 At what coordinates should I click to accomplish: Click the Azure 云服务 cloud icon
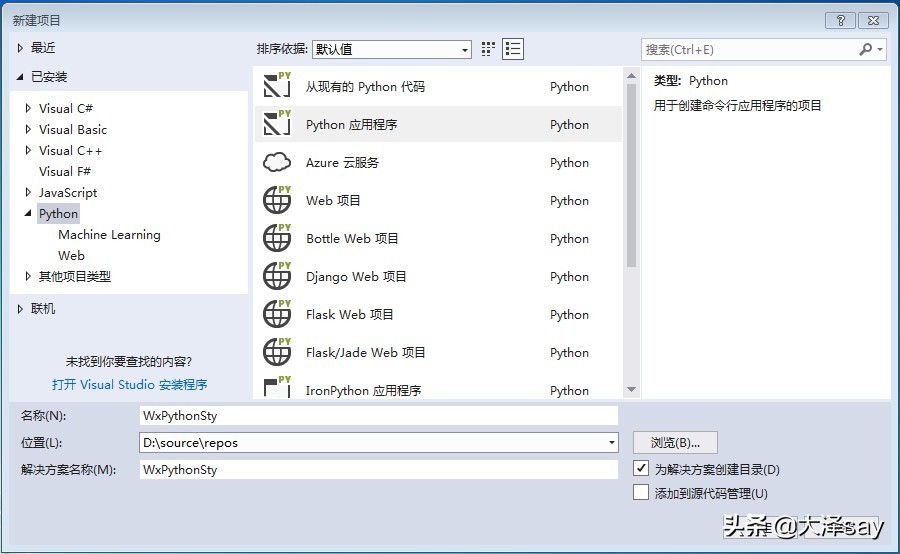(277, 162)
